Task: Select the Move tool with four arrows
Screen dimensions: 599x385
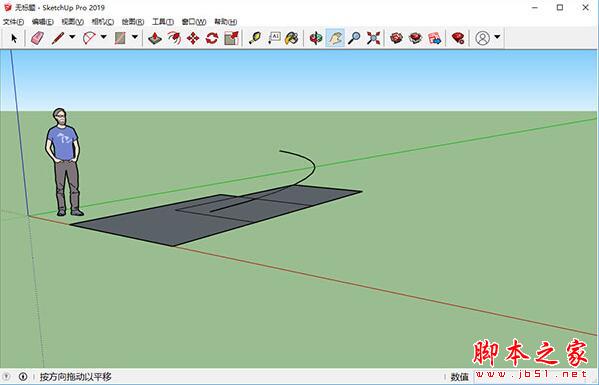Action: click(193, 38)
